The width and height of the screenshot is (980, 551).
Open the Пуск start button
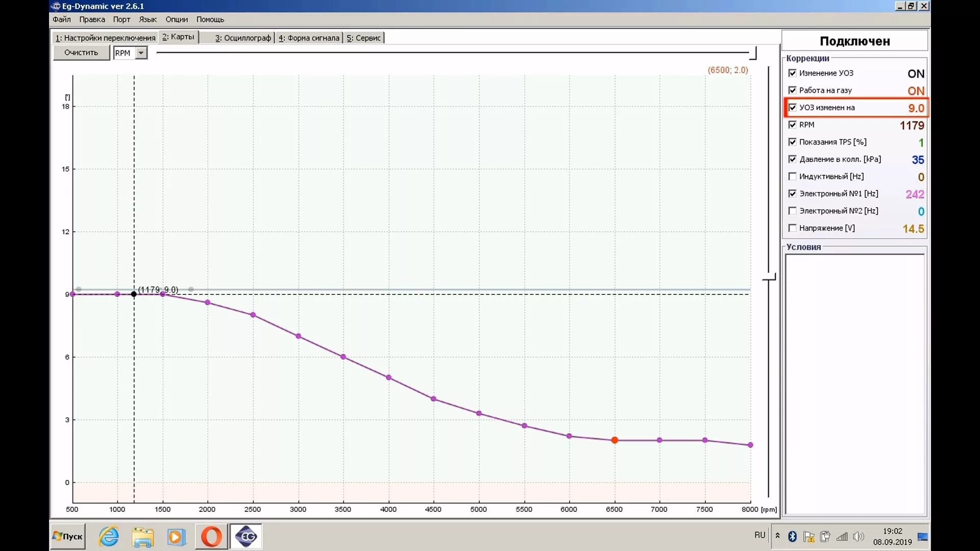coord(68,537)
